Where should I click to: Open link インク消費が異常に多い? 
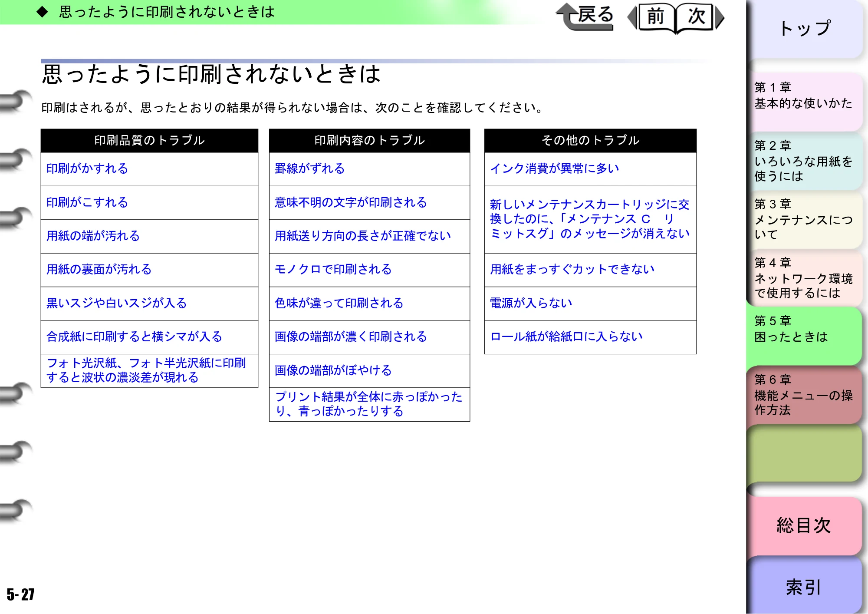tap(555, 168)
